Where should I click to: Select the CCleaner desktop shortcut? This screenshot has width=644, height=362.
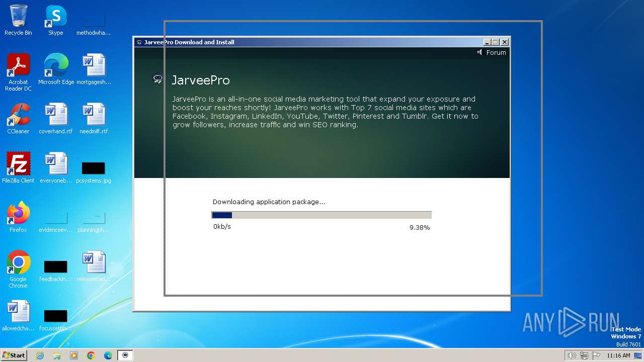pos(18,119)
